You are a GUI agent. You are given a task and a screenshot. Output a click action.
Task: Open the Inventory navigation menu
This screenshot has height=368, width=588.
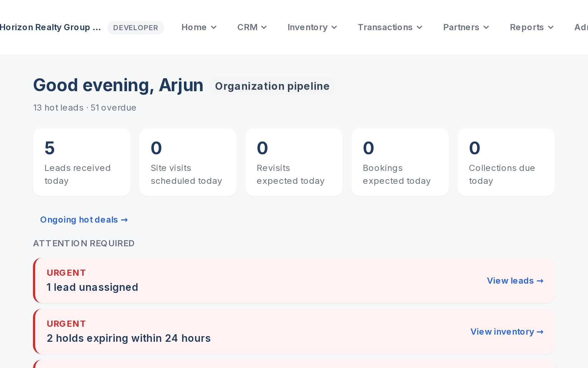tap(312, 27)
